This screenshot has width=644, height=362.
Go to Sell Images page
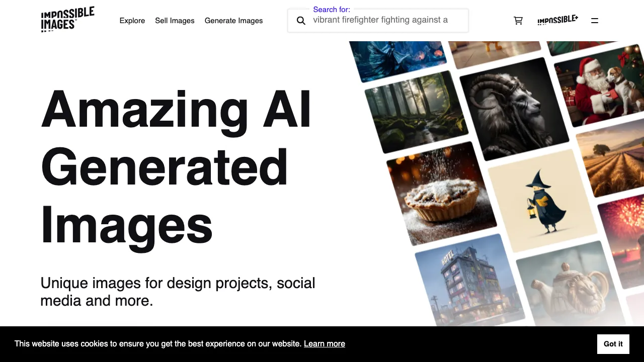(175, 21)
